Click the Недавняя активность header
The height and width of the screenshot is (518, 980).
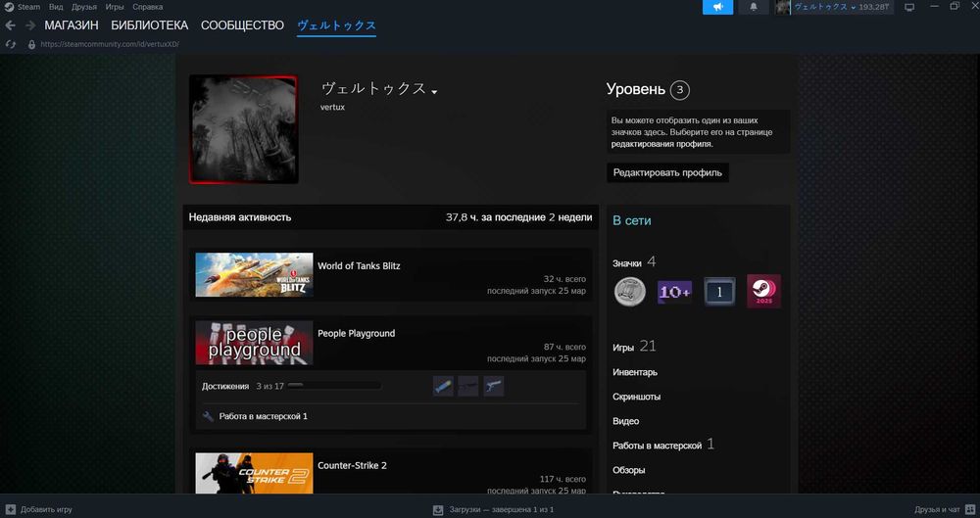point(240,217)
